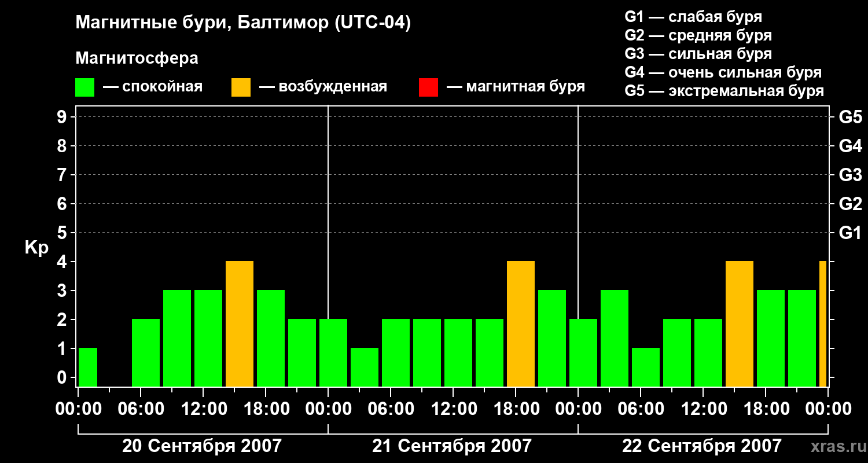
Task: Click the '— спокойная' legend label
Action: [153, 87]
